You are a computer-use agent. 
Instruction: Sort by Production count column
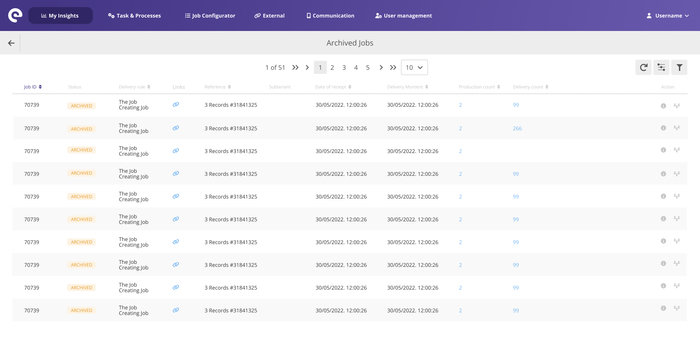click(479, 87)
